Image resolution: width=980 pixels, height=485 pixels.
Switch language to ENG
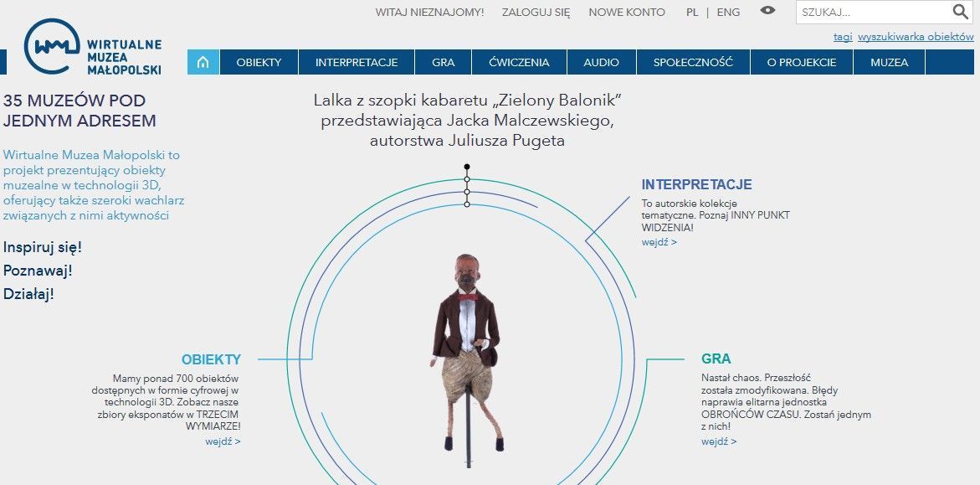728,12
